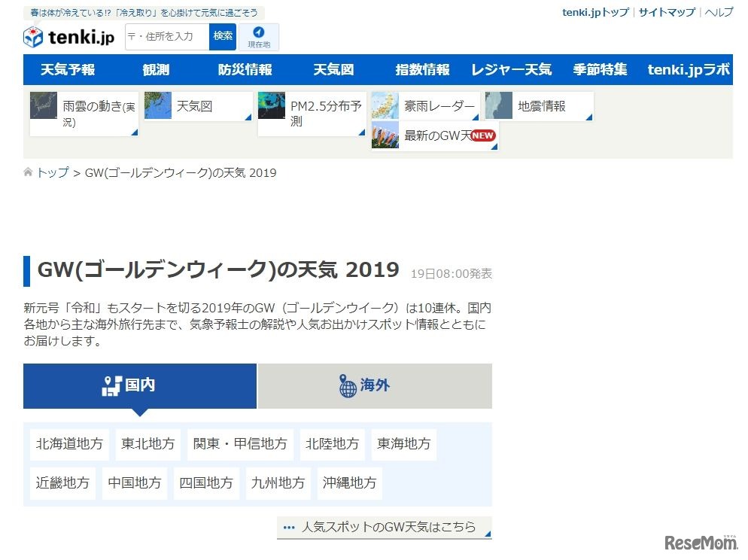Click the 現在地 current-location arrow icon
Image resolution: width=748 pixels, height=560 pixels.
tap(260, 31)
